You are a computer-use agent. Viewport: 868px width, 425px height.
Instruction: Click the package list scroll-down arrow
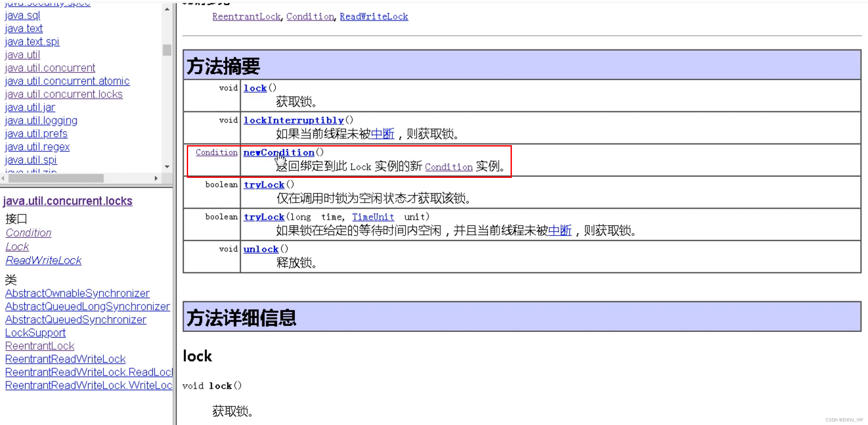[x=167, y=167]
